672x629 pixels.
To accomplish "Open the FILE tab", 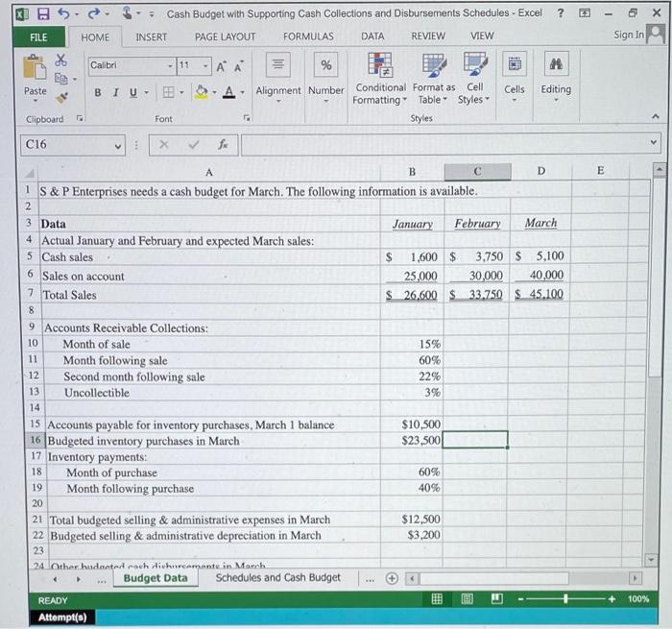I will click(x=38, y=37).
